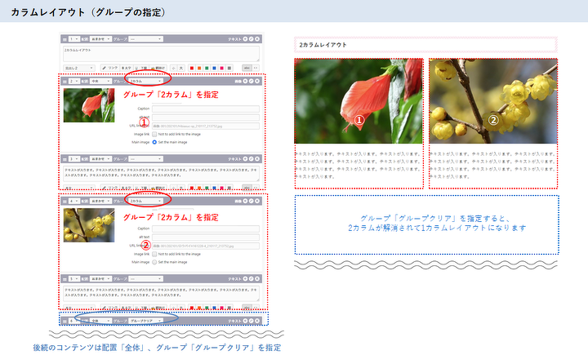Click the Caption input field for hibiscus image
588x364 pixels.
pos(205,109)
